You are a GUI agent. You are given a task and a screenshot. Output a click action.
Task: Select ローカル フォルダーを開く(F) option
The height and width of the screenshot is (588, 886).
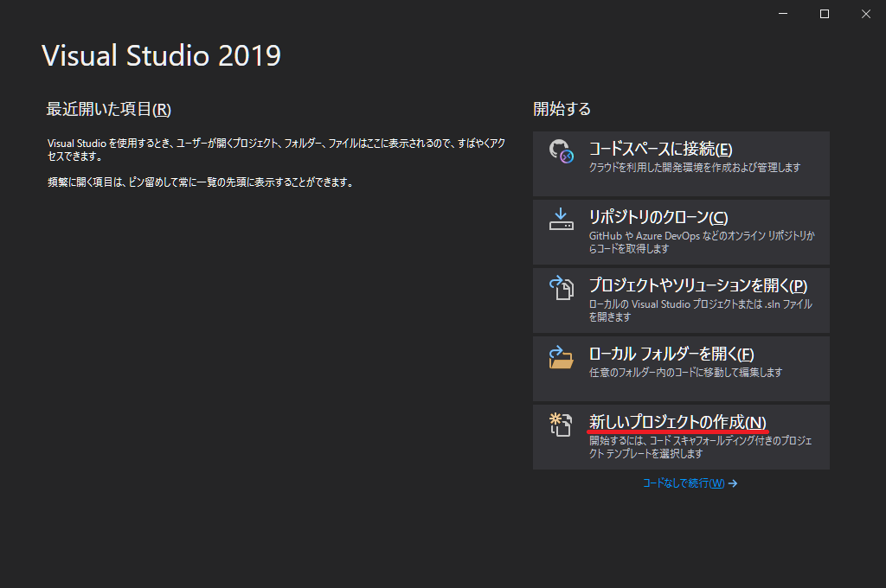tap(671, 354)
